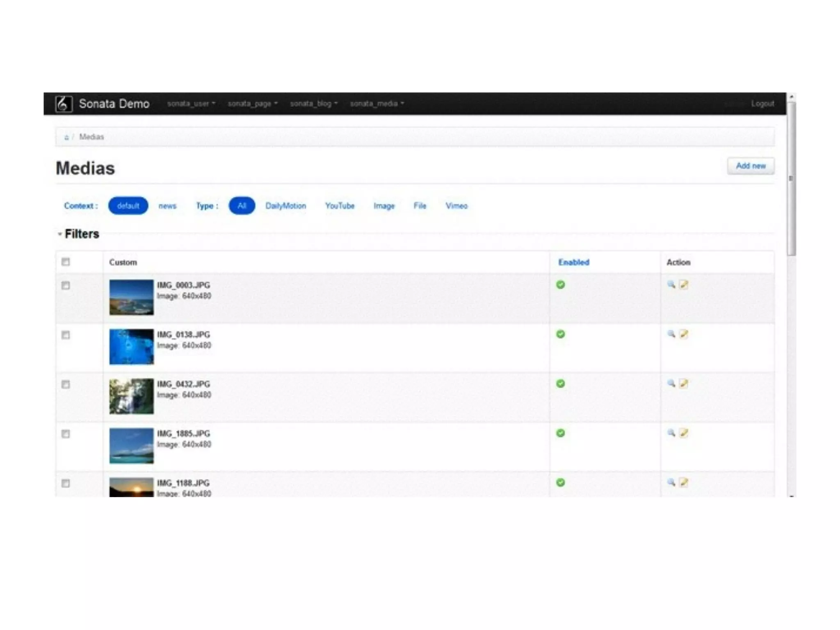This screenshot has width=840, height=630.
Task: Click the Logout link
Action: point(762,104)
